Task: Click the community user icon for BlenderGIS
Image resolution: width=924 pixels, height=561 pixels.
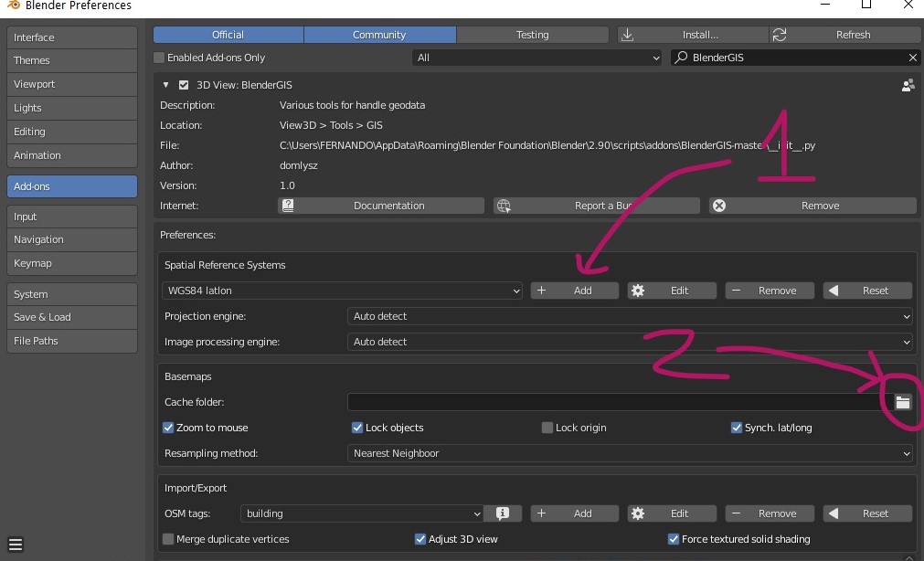Action: (x=908, y=85)
